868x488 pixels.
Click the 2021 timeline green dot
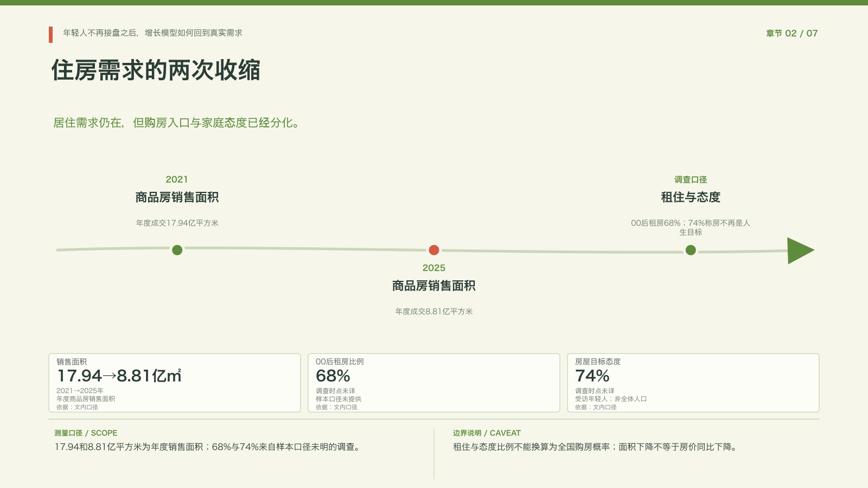coord(177,250)
